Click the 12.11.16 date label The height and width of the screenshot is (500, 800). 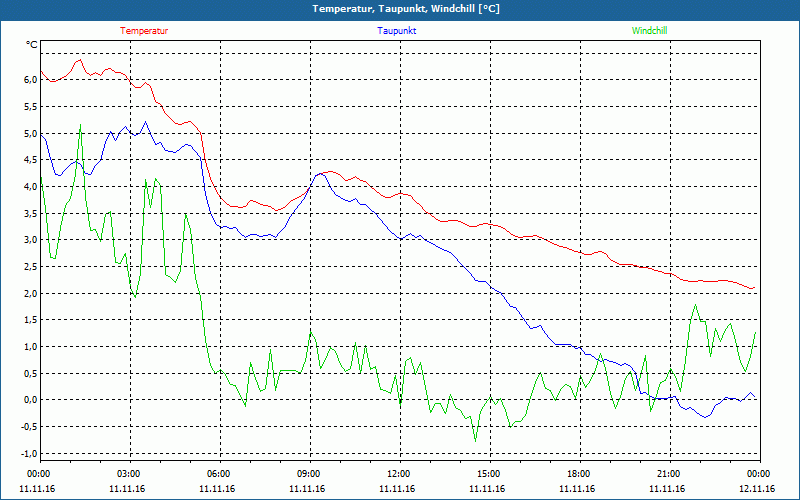pyautogui.click(x=757, y=489)
